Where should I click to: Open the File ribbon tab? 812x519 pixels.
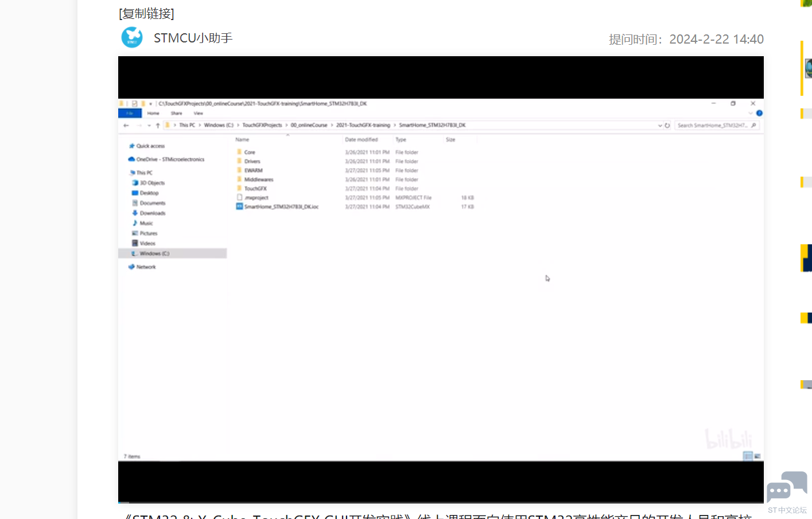(x=130, y=114)
